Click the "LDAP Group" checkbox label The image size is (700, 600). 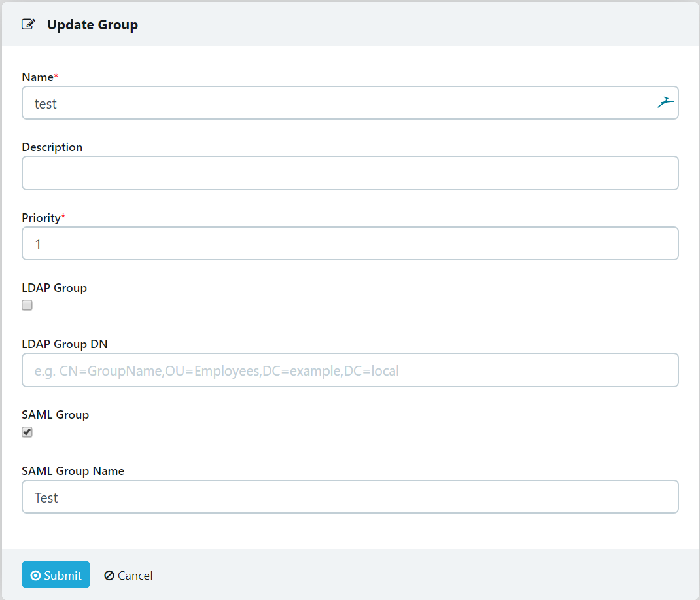tap(54, 287)
